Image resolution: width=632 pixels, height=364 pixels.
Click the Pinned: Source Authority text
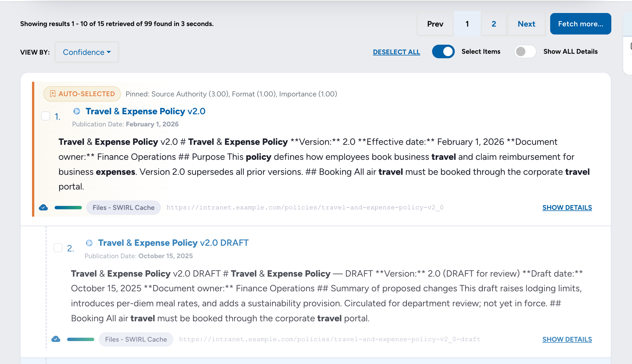[x=231, y=94]
